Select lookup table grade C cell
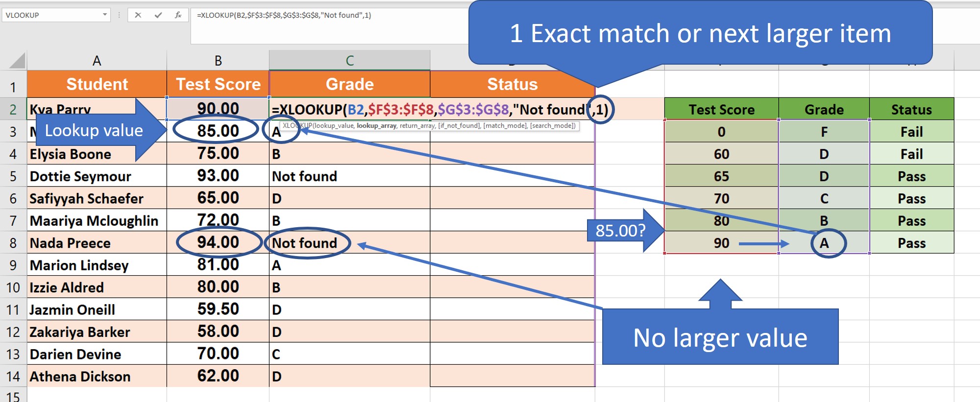This screenshot has width=980, height=402. point(824,198)
